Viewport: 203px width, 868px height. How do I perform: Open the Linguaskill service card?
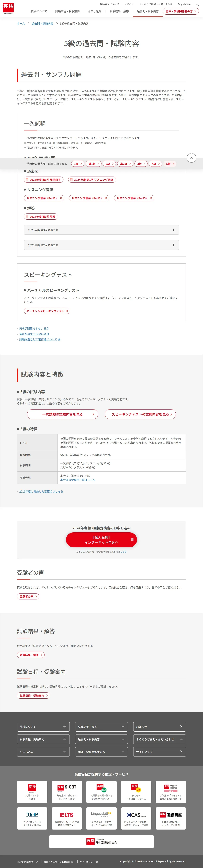[101, 819]
